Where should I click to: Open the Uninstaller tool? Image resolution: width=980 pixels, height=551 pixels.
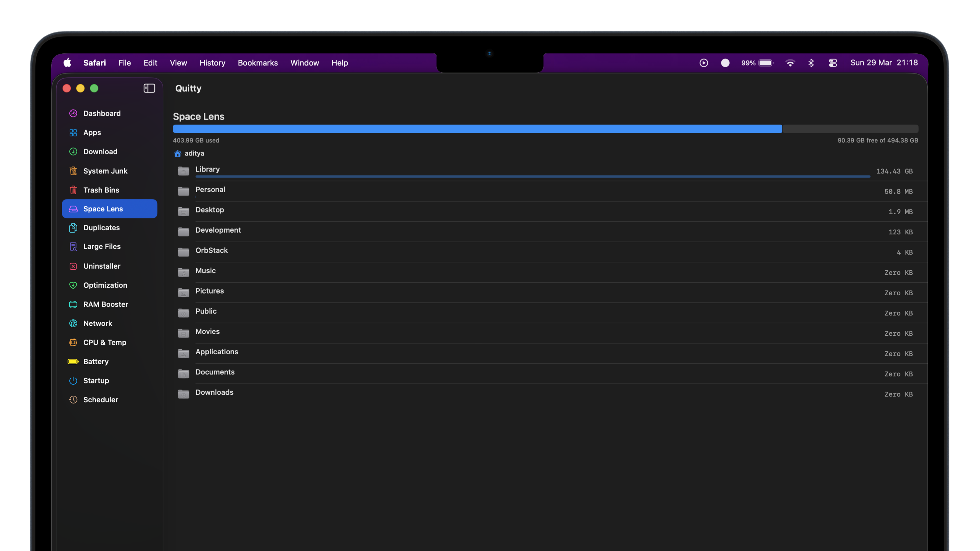pos(102,266)
